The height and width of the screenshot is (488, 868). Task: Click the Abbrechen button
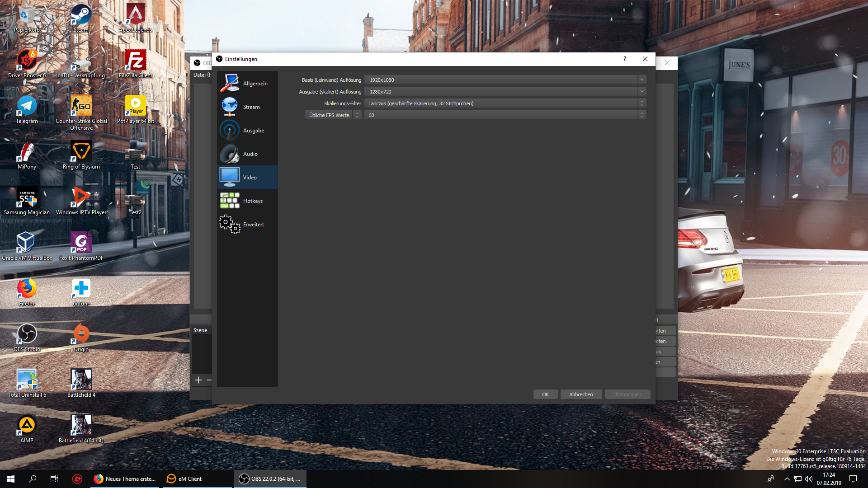coord(581,394)
